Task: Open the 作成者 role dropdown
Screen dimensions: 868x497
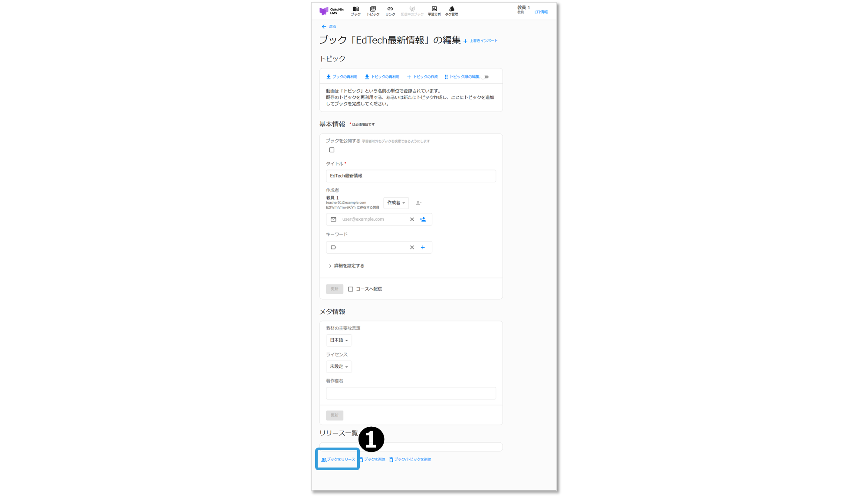Action: tap(396, 203)
